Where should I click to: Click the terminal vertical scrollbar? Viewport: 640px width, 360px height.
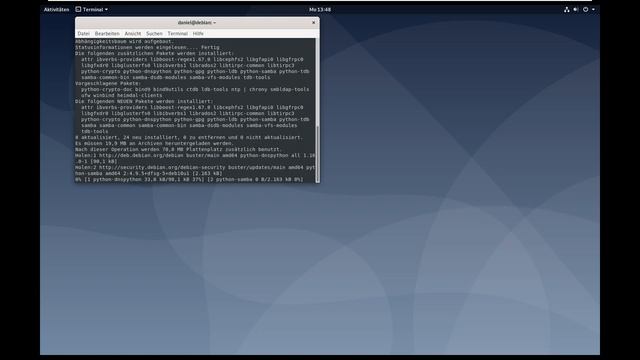point(318,110)
